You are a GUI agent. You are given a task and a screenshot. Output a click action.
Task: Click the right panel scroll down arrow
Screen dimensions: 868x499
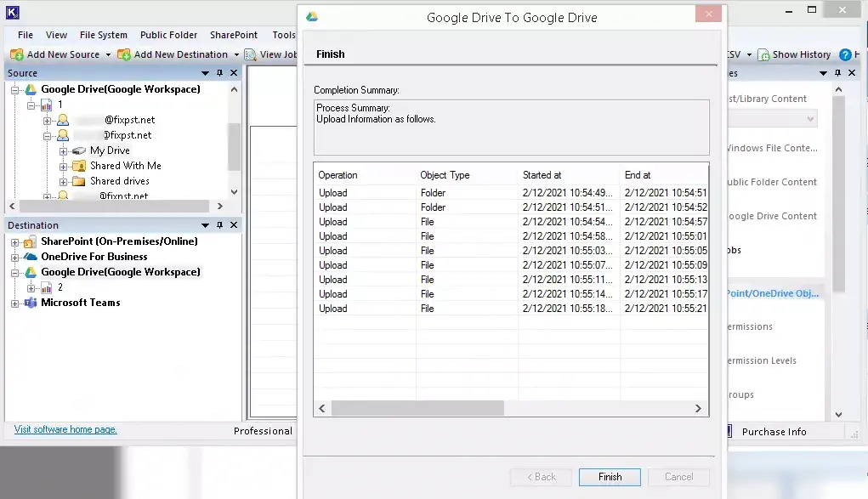[x=838, y=414]
